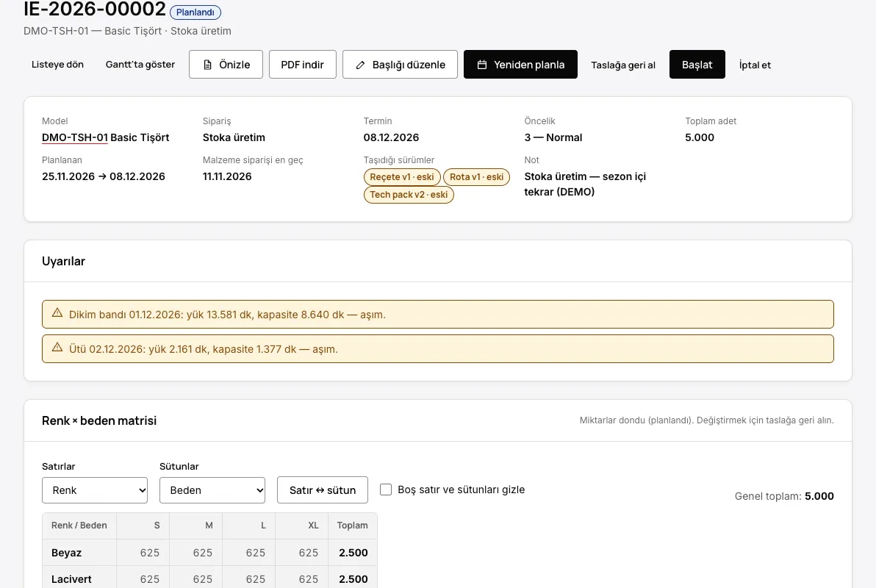The width and height of the screenshot is (876, 588).
Task: Click the Toplam adet value 5.000
Action: [700, 137]
